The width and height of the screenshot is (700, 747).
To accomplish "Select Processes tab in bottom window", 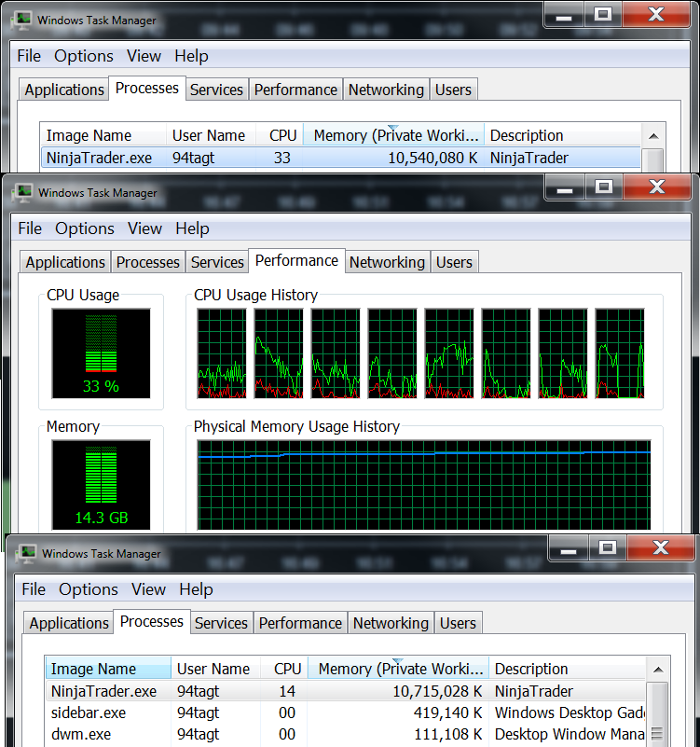I will click(x=152, y=622).
